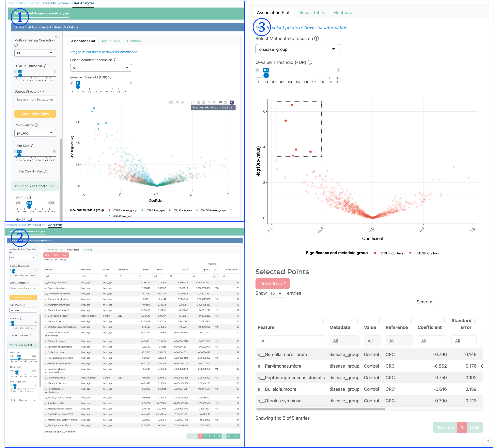Adjust Point Size slider handle in panel 1
This screenshot has width=494, height=448.
click(x=19, y=155)
